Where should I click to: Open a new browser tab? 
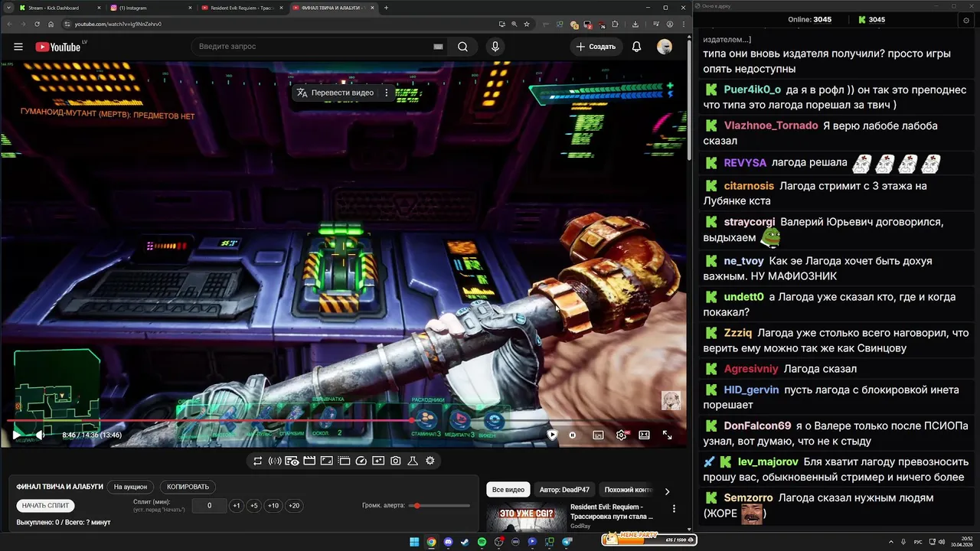(x=386, y=8)
